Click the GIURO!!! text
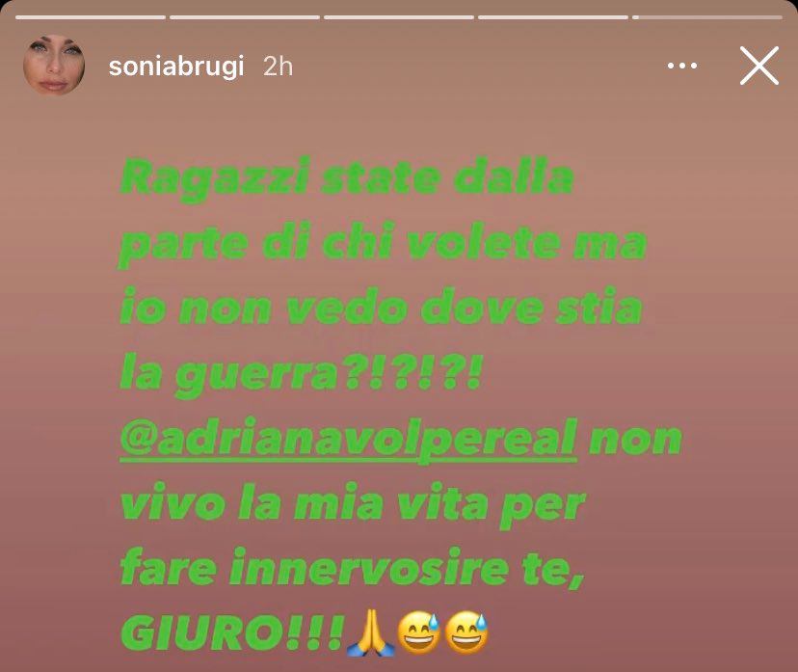Image resolution: width=798 pixels, height=672 pixels. [x=232, y=634]
